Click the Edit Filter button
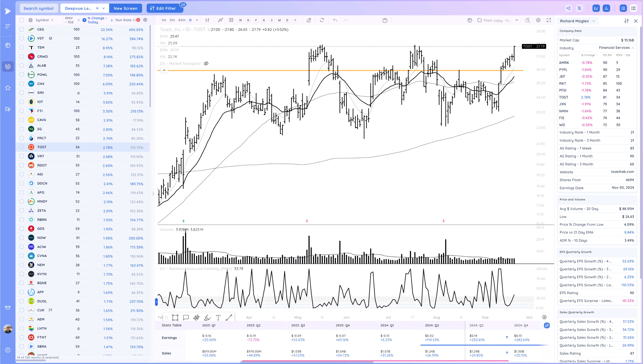Viewport: 643px width, 364px height. [163, 8]
